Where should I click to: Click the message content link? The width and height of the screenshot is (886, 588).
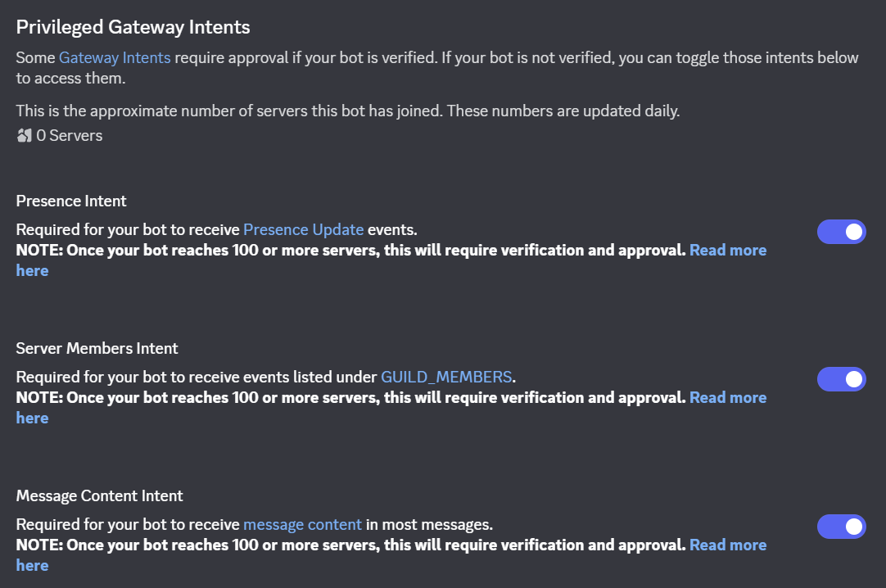(302, 525)
